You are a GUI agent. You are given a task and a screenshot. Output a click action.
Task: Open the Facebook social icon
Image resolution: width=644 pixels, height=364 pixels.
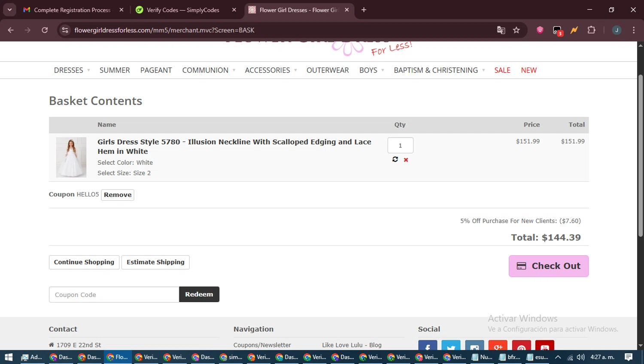(x=428, y=345)
